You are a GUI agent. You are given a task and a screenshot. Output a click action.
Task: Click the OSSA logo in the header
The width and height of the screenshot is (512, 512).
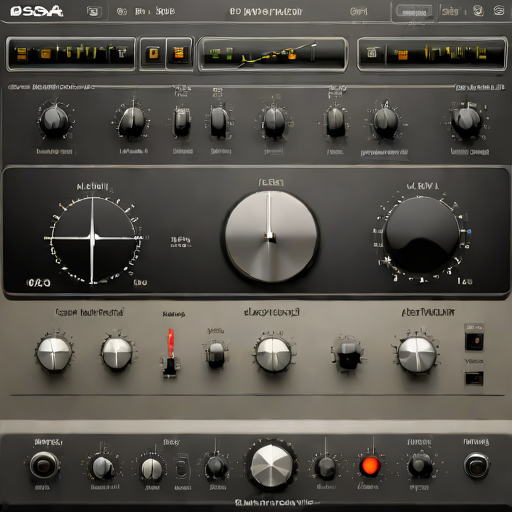[36, 11]
